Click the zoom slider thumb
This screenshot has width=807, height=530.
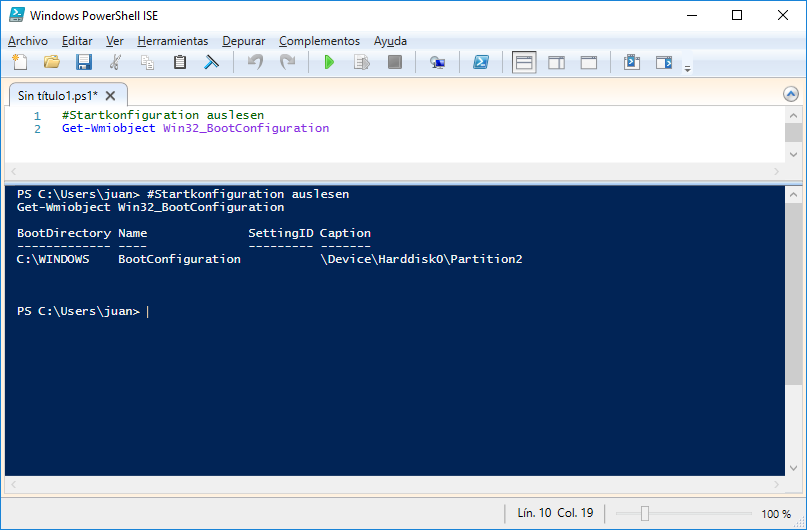(x=644, y=513)
